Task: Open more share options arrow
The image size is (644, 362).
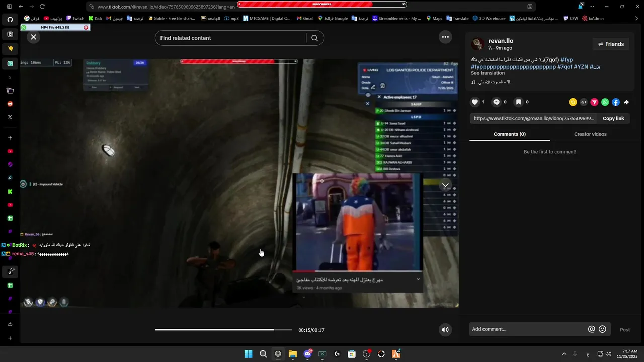Action: [626, 102]
